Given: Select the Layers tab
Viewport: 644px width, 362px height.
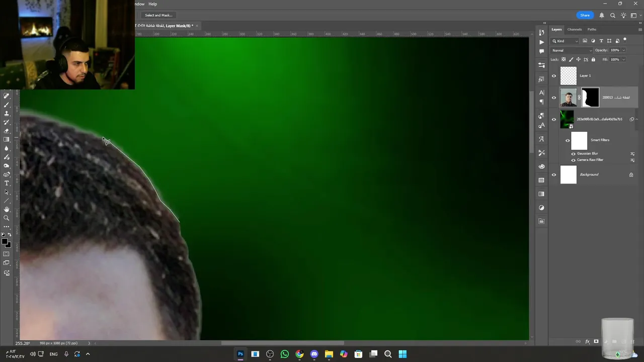Looking at the screenshot, I should pos(556,29).
